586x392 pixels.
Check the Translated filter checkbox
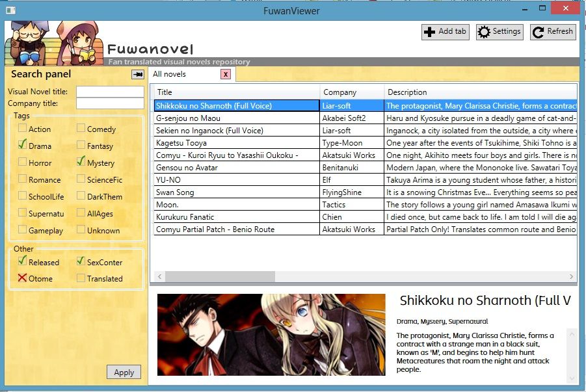tap(81, 278)
